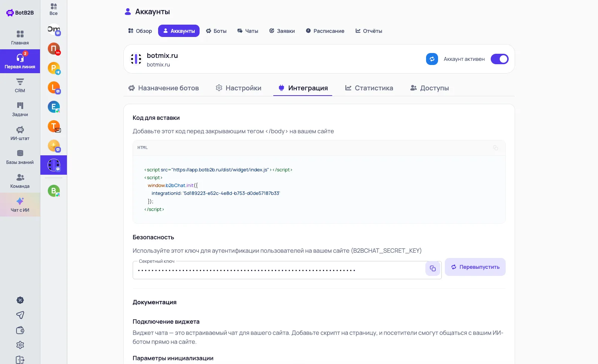The image size is (598, 364).
Task: Click the Аккаунты page title
Action: click(152, 12)
